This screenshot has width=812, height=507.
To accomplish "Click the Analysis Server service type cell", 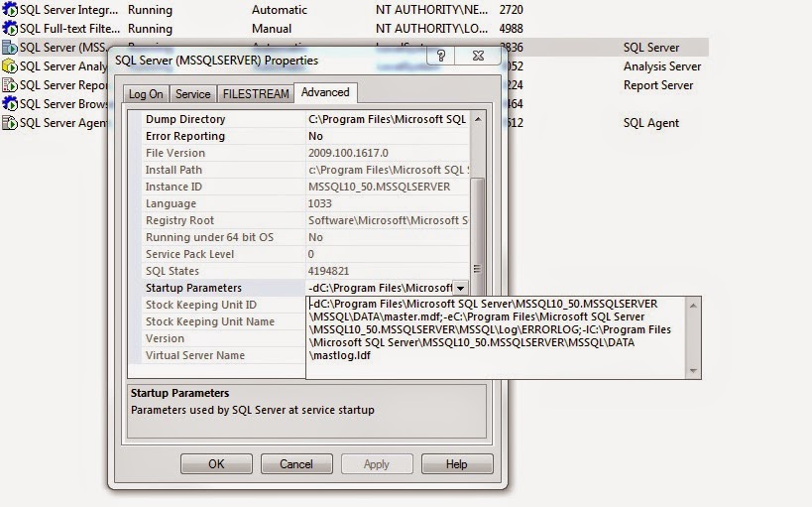I will click(x=662, y=66).
